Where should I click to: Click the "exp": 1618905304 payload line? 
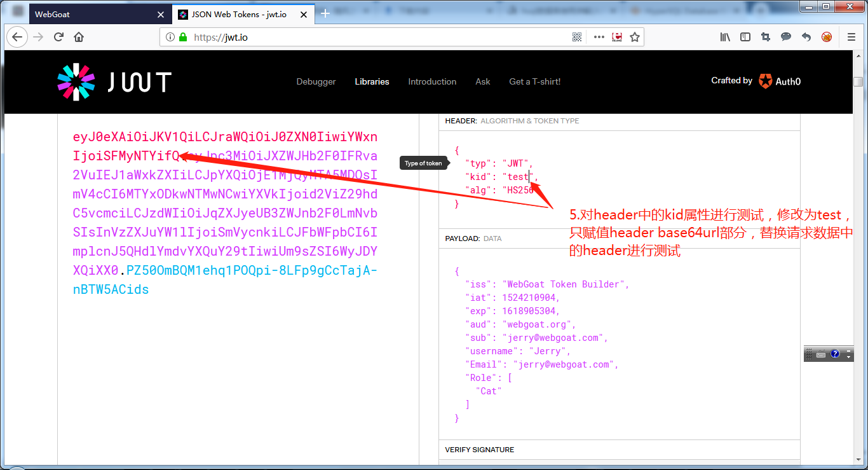point(513,311)
